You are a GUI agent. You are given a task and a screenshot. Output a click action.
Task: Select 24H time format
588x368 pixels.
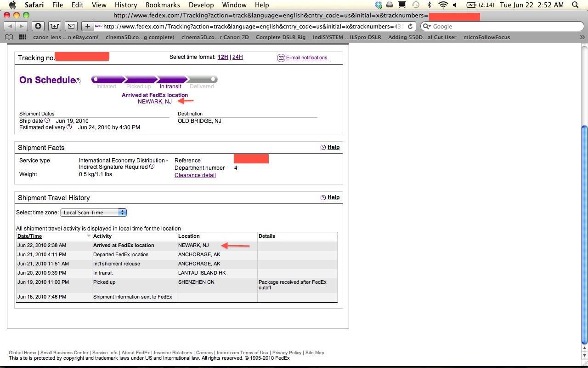(x=237, y=57)
